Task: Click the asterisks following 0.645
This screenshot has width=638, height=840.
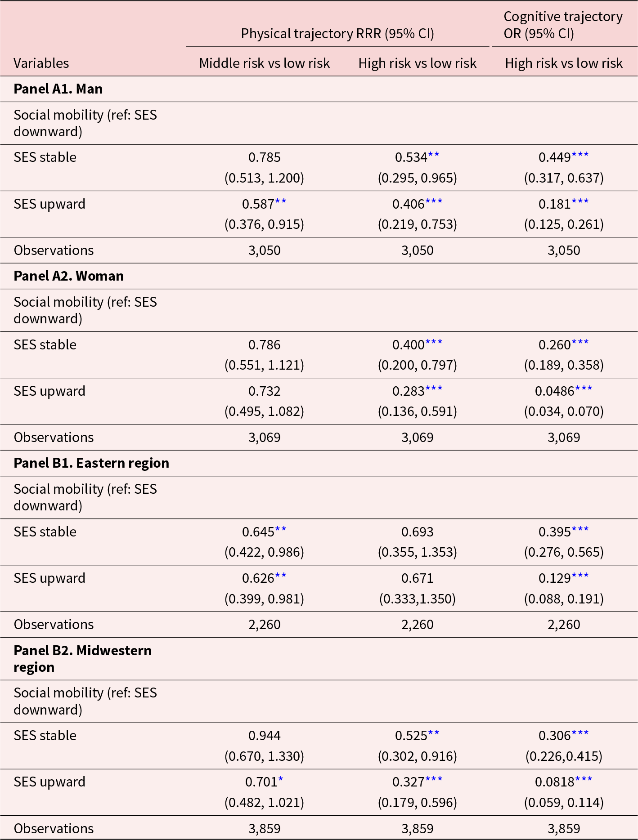Action: [281, 530]
